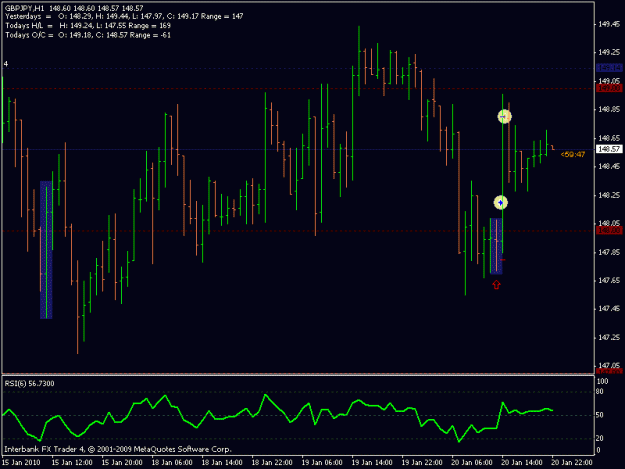Image resolution: width=625 pixels, height=469 pixels.
Task: Click 149.45 on the price axis
Action: tap(609, 24)
